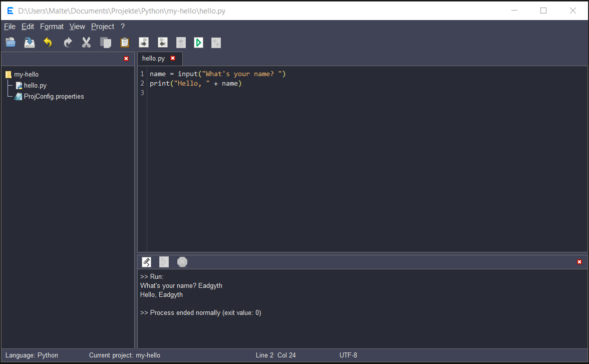This screenshot has width=589, height=364.
Task: Select the my-hello project folder
Action: [26, 75]
